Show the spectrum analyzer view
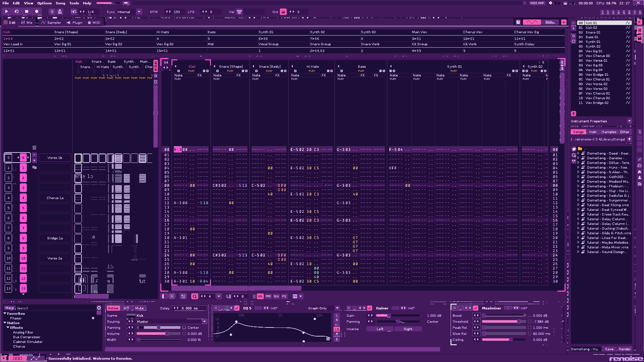Image resolution: width=644 pixels, height=362 pixels. coord(550,22)
